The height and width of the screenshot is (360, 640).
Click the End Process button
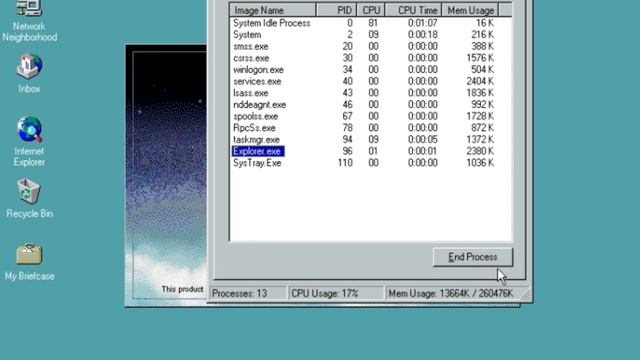point(473,257)
